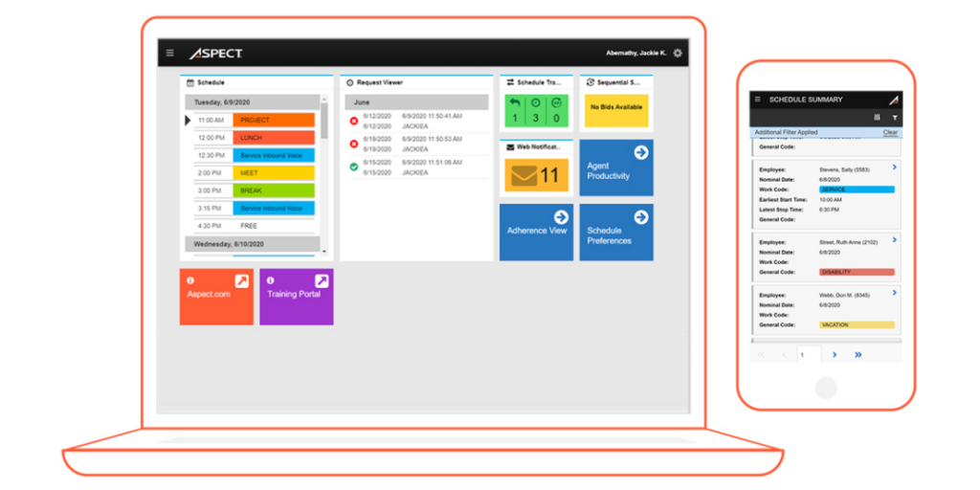
Task: Go to next page in Schedule Summary
Action: click(835, 354)
